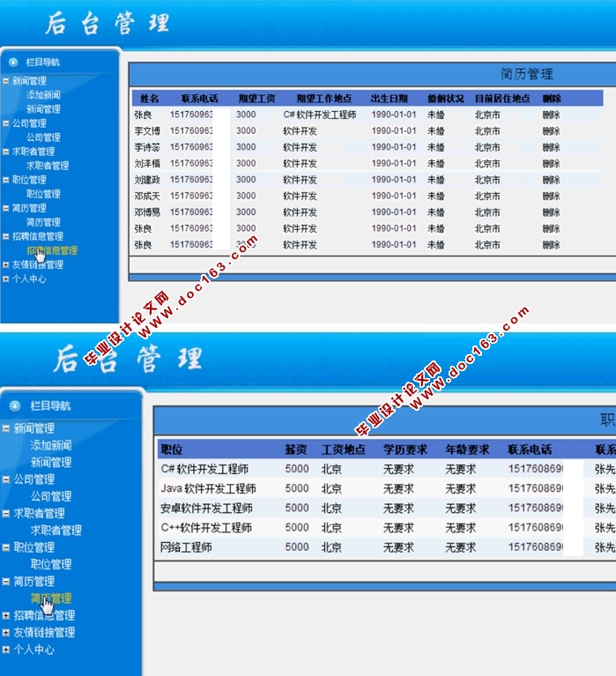Collapse 招聘信息管理 node in the upper sidebar

click(5, 236)
